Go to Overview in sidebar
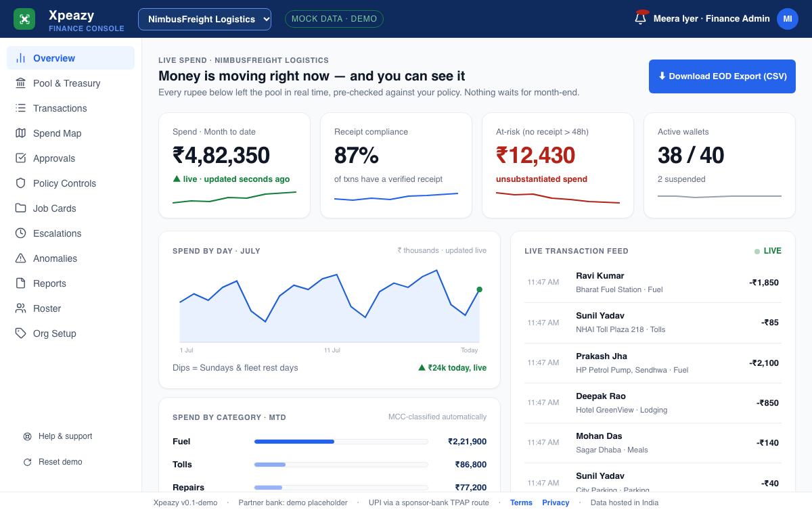The height and width of the screenshot is (514, 812). (x=70, y=58)
